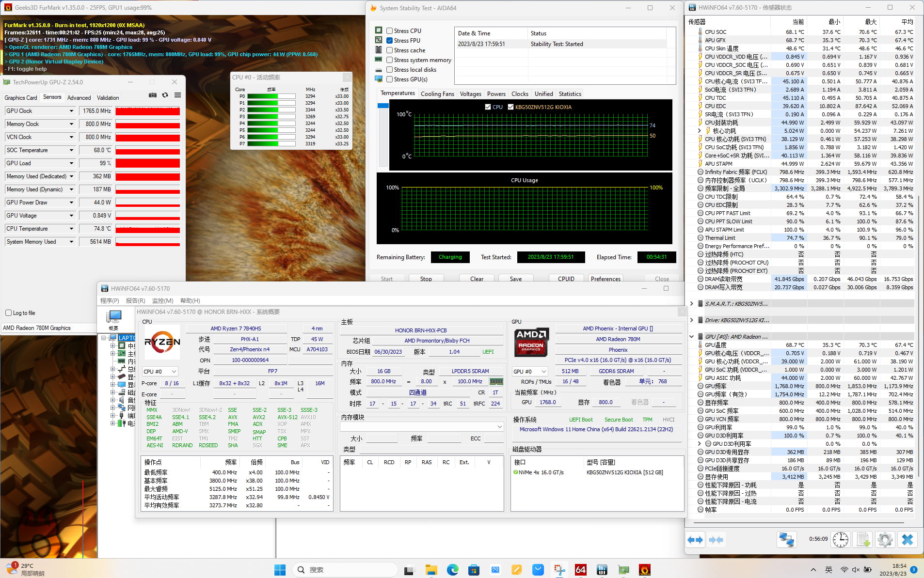Click the GPU-Z refresh icon
924x578 pixels.
(165, 95)
